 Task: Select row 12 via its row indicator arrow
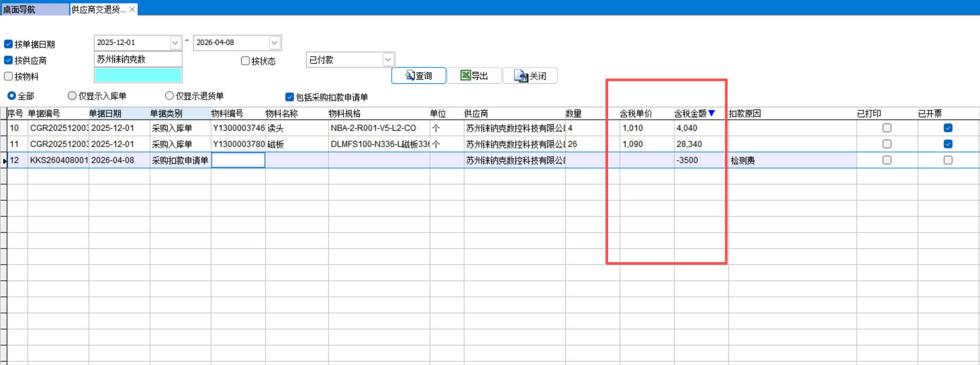pos(4,161)
